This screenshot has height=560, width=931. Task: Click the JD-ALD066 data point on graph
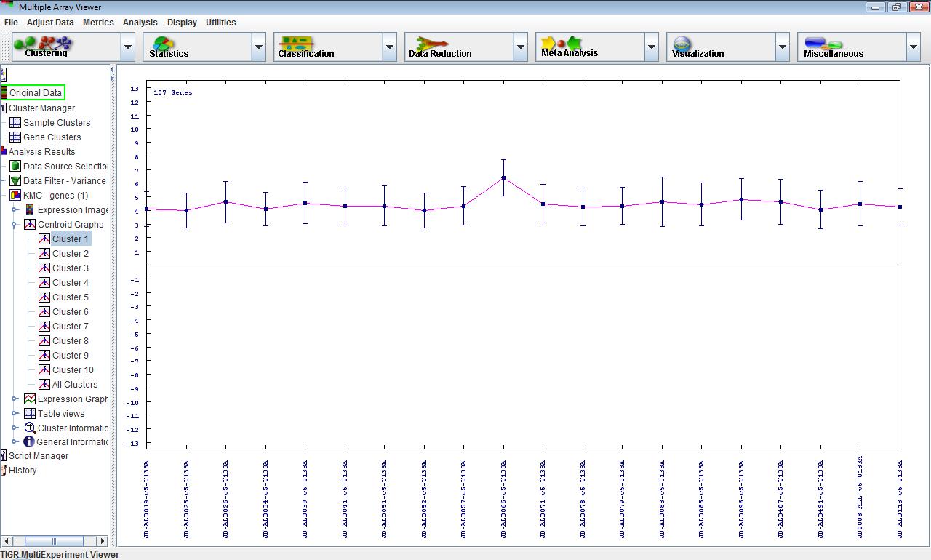503,177
